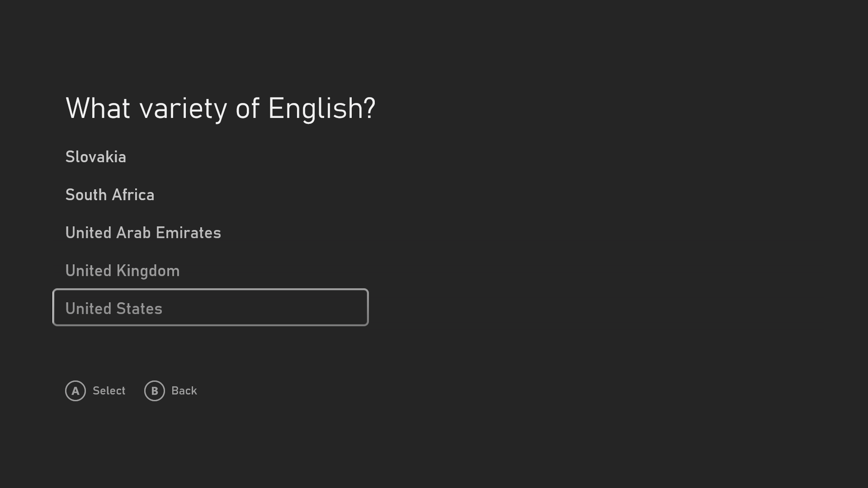Image resolution: width=868 pixels, height=488 pixels.
Task: Click the word 'Select' beside the A icon
Action: pyautogui.click(x=109, y=391)
